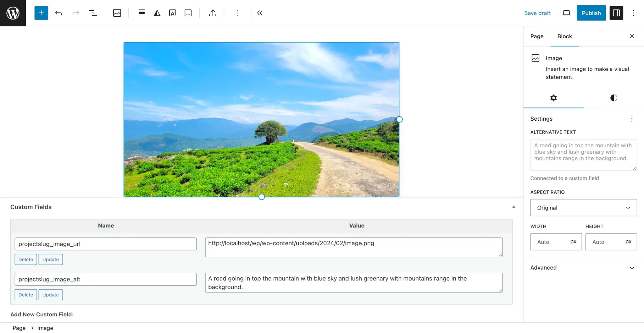
Task: Delete the projectslug_image_alt field
Action: click(26, 295)
